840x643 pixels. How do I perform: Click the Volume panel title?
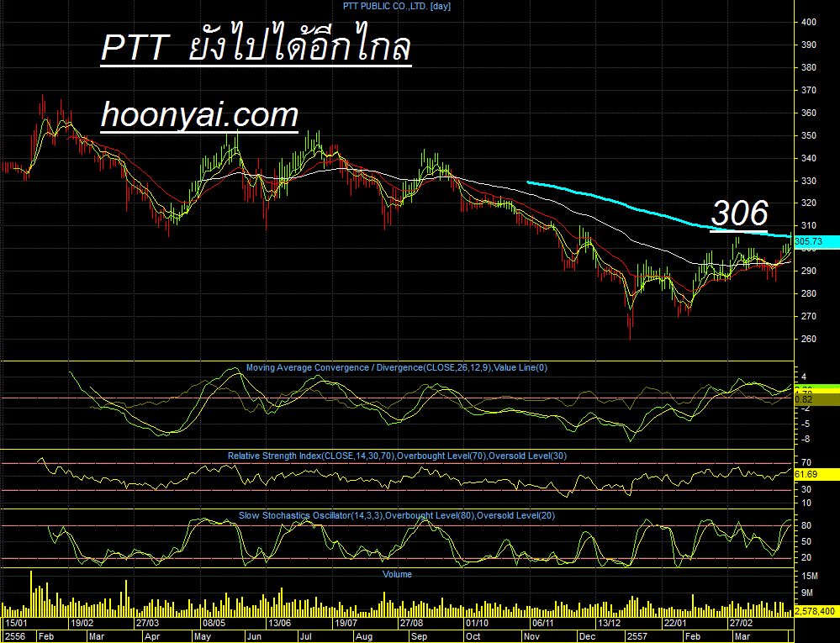click(x=397, y=574)
